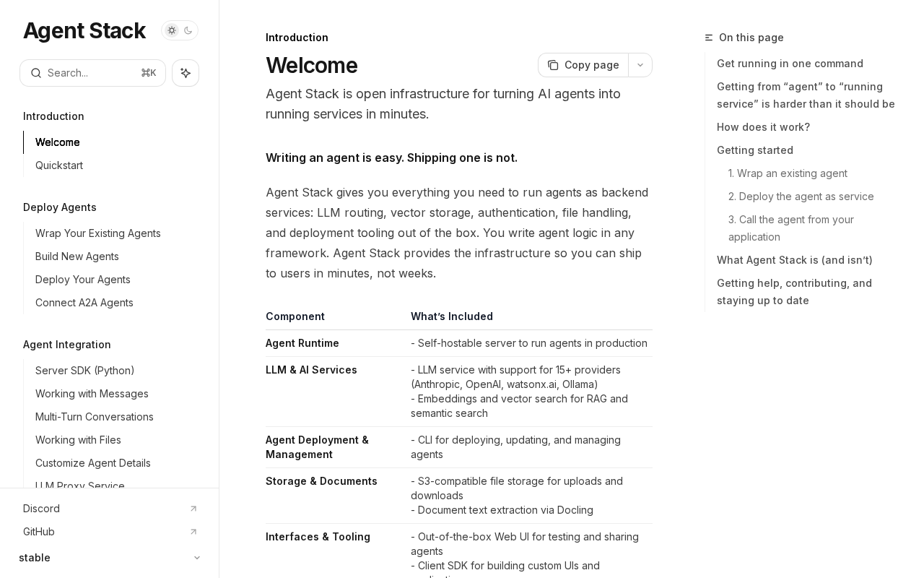Open the Welcome sidebar page

[x=58, y=142]
